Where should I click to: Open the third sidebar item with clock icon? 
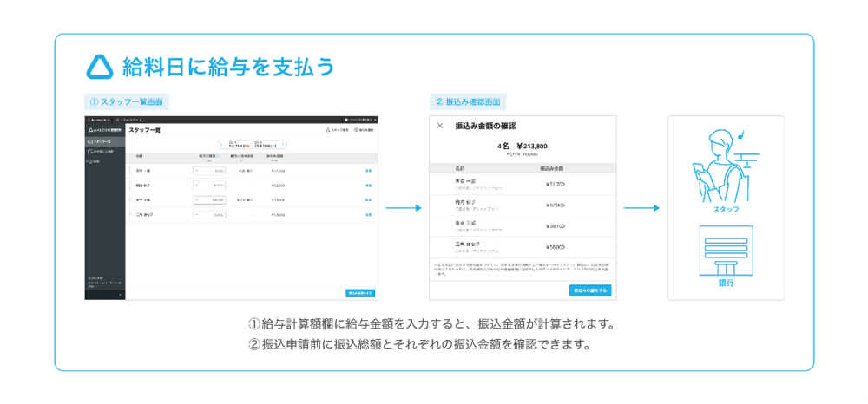pos(95,162)
